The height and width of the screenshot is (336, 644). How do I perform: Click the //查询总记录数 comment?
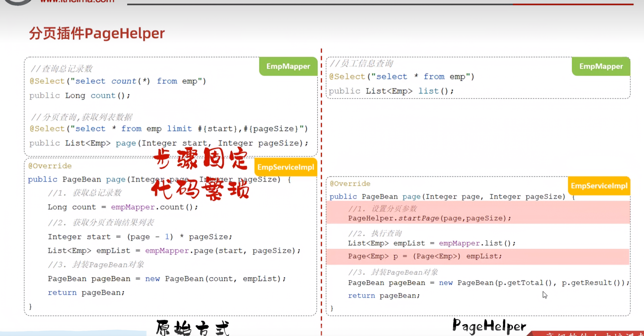(62, 69)
